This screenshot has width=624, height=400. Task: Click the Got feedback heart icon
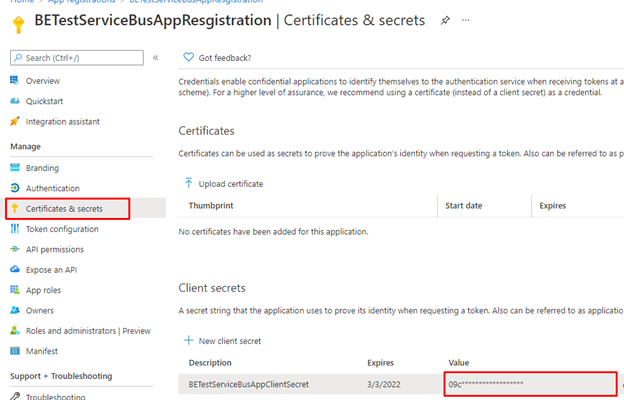point(188,57)
